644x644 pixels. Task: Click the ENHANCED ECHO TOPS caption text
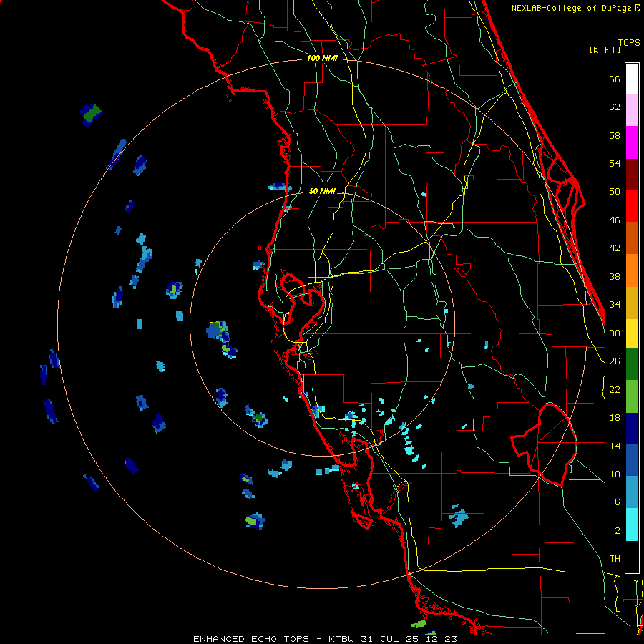251,639
